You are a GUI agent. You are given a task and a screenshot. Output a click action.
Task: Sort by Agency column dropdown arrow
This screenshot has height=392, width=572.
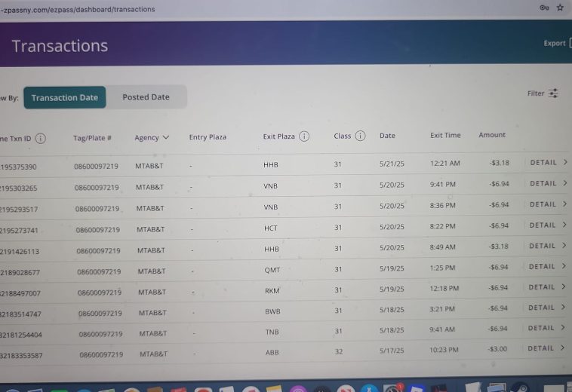click(x=165, y=137)
